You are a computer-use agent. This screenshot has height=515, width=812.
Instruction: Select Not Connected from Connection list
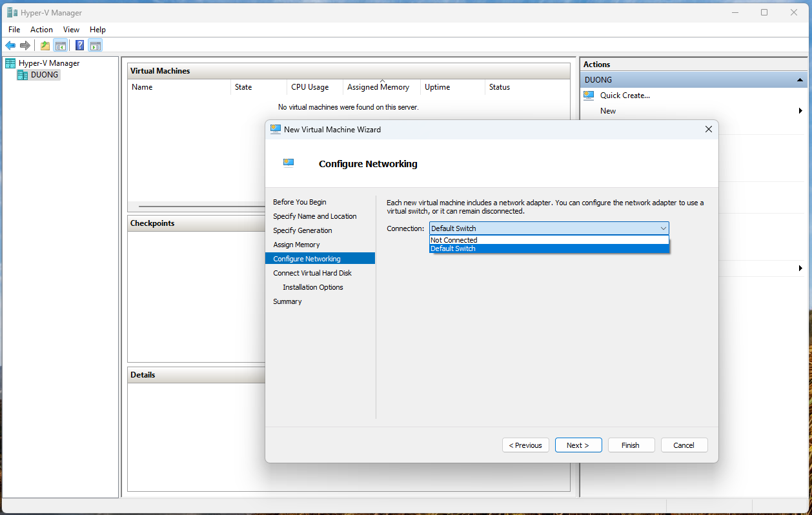pyautogui.click(x=549, y=240)
